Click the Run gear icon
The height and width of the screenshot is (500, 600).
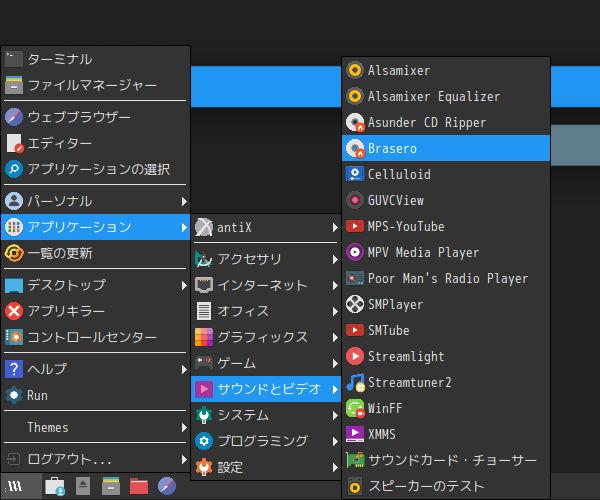coord(14,395)
